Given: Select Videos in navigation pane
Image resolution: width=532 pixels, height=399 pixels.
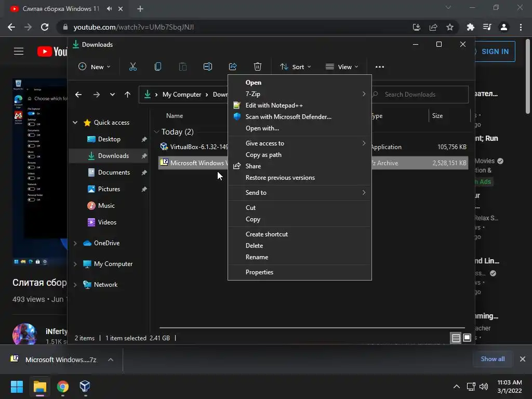Looking at the screenshot, I should coord(107,222).
